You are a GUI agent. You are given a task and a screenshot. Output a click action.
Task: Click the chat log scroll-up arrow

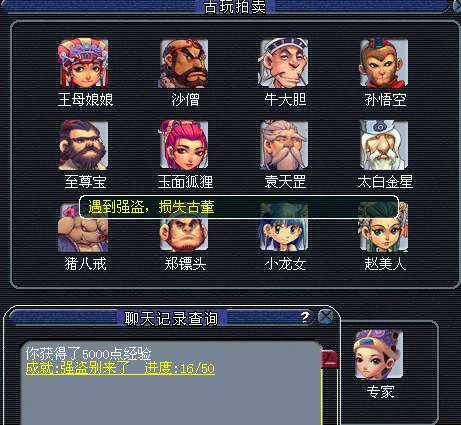click(330, 359)
